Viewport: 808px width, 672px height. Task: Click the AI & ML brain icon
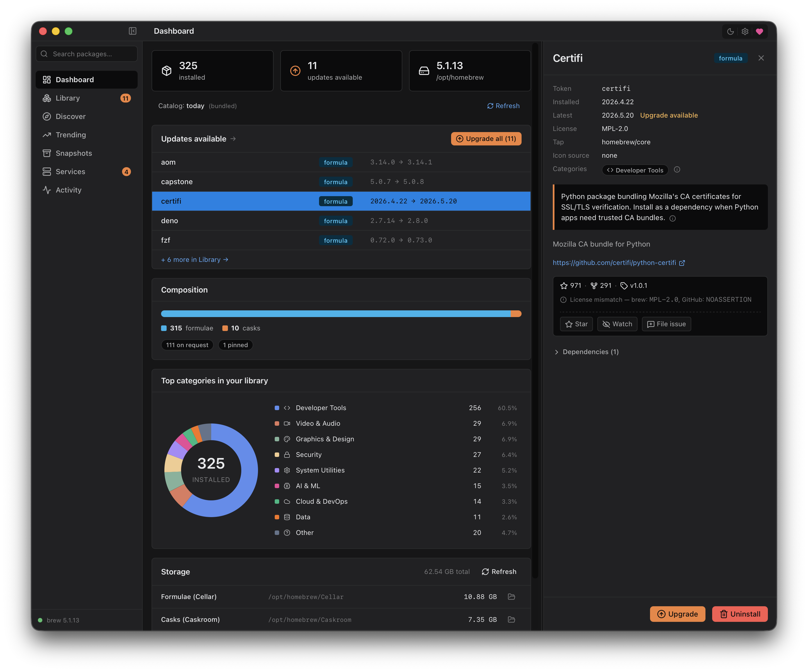click(287, 486)
